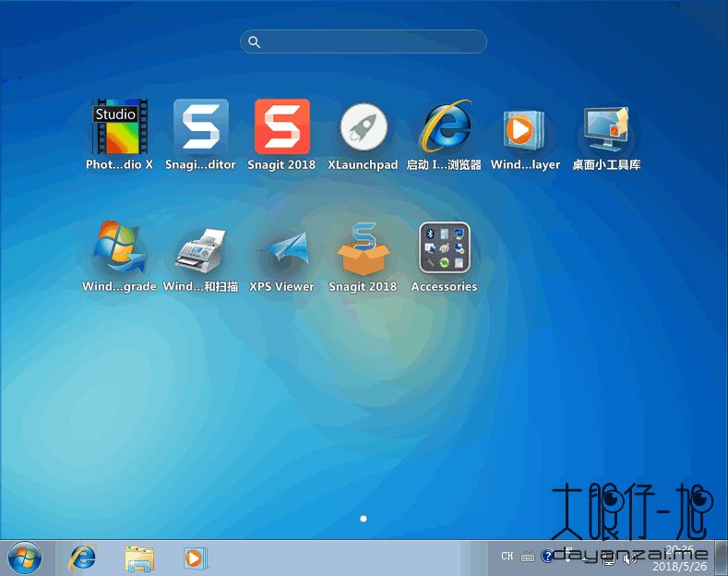Open the 桌面小工具库 gadgets icon
The width and height of the screenshot is (728, 576).
point(606,128)
